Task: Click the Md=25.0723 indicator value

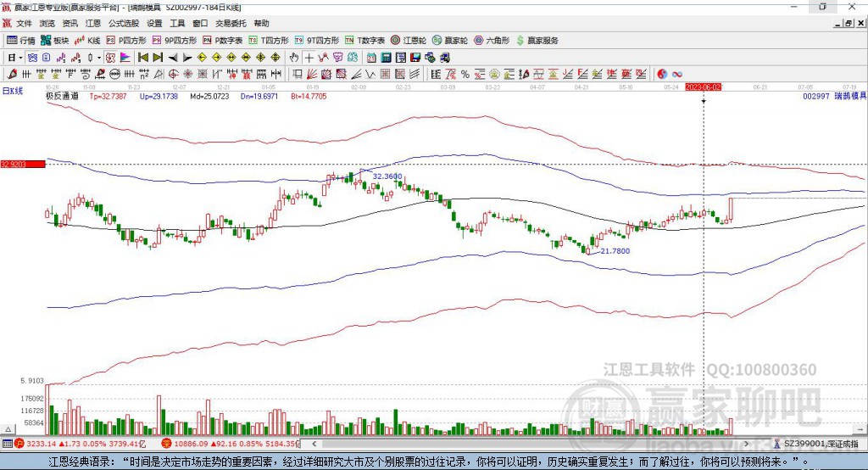Action: pyautogui.click(x=209, y=96)
